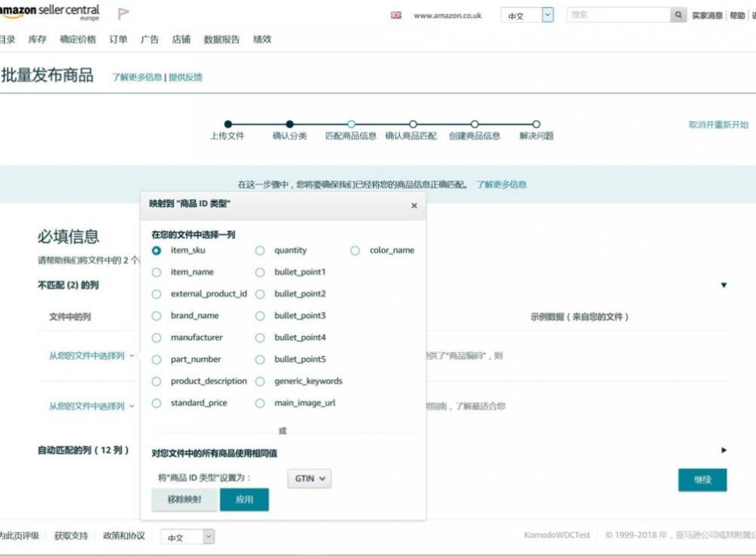This screenshot has width=756, height=556.
Task: Click 政策和协议 footer link
Action: click(124, 536)
